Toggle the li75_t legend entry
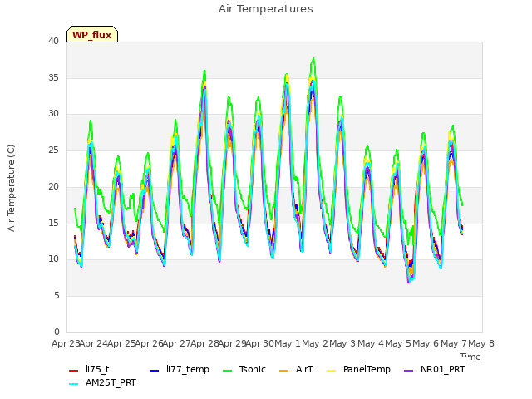 click(x=89, y=369)
